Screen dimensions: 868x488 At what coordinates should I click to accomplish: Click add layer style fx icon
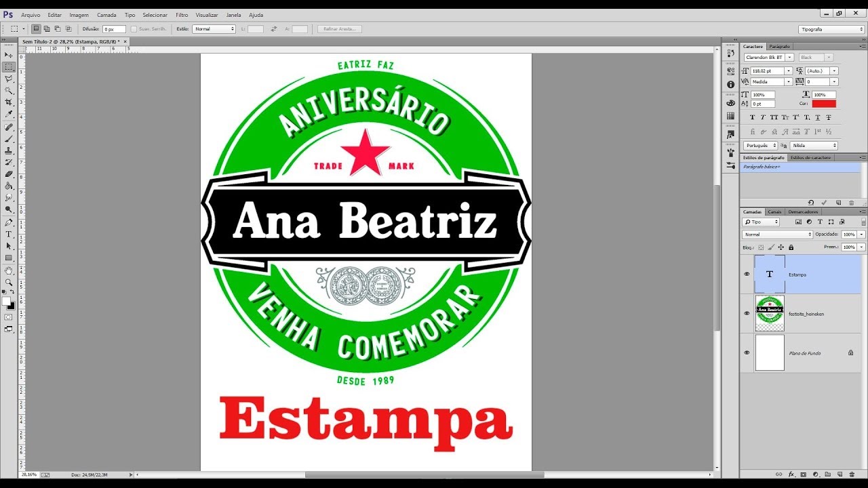[791, 474]
